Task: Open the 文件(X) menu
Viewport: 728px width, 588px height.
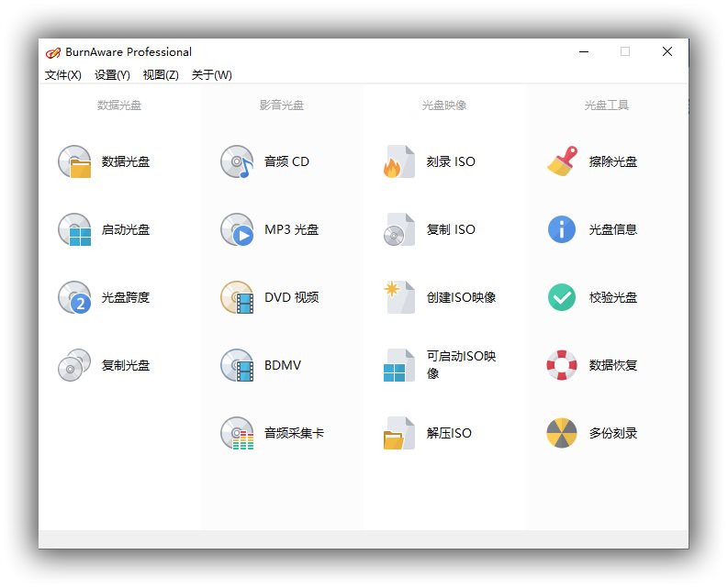Action: point(63,75)
